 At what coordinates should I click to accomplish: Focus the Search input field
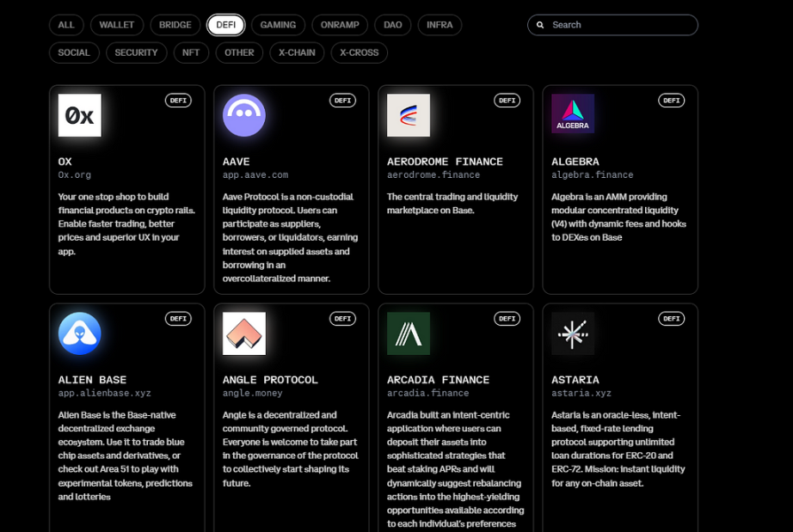tap(612, 25)
